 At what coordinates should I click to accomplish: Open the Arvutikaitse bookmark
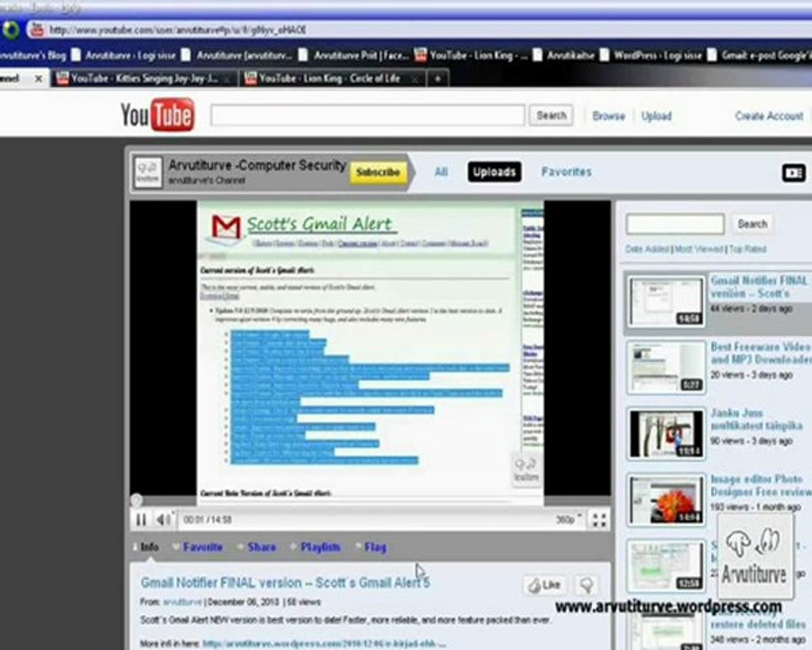pyautogui.click(x=565, y=55)
